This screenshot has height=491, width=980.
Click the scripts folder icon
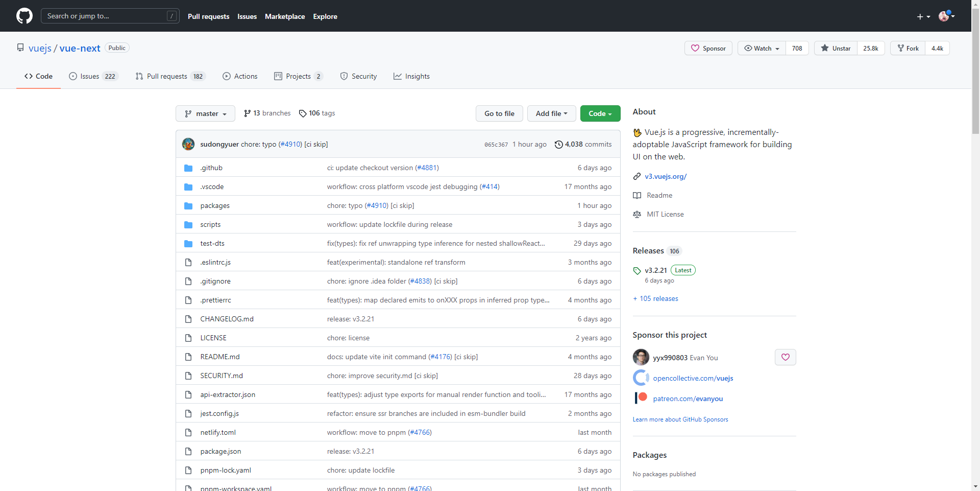point(188,224)
